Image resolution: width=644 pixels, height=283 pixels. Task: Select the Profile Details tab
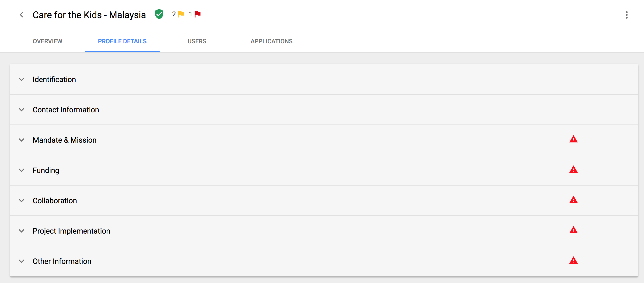click(122, 41)
